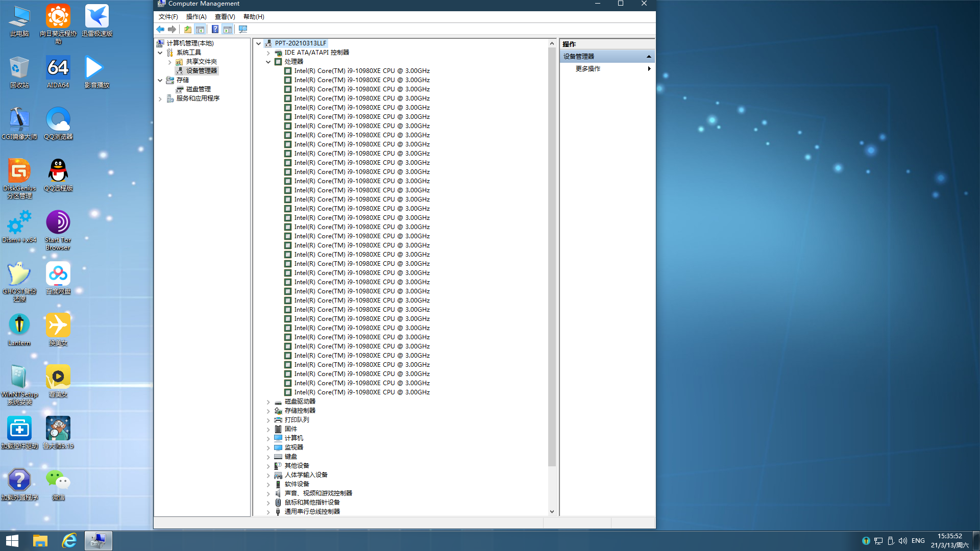Click the device list scroll up arrow
The height and width of the screenshot is (551, 980).
pyautogui.click(x=552, y=44)
